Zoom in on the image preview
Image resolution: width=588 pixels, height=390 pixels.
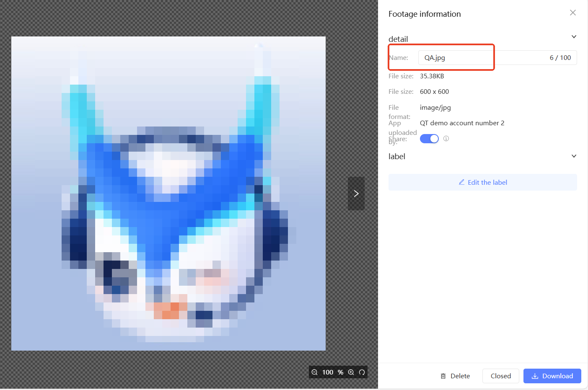tap(351, 372)
